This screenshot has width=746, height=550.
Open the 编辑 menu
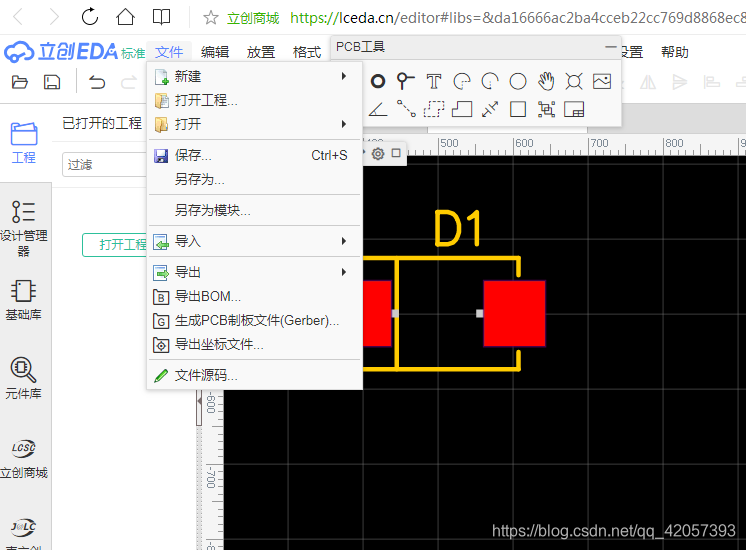(215, 52)
